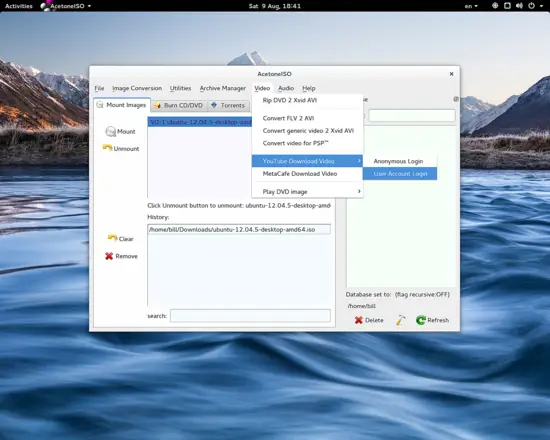This screenshot has height=440, width=550.
Task: Choose Convert FLV 2 AVI
Action: pos(307,118)
